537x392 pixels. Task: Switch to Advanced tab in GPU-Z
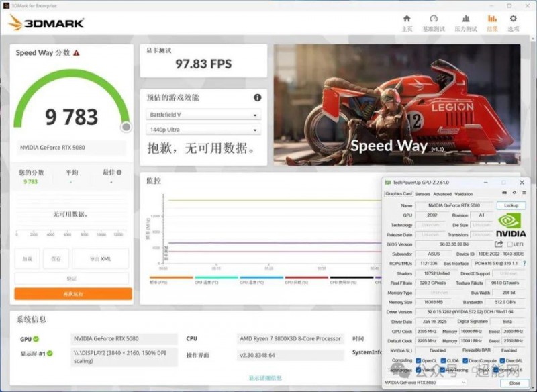(x=442, y=194)
